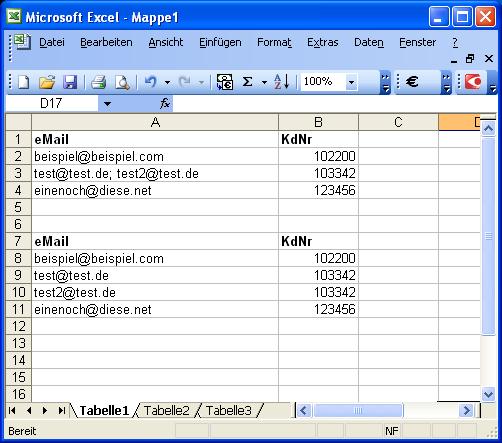Screen dimensions: 502x443
Task: Open the Datei menu
Action: coord(52,42)
